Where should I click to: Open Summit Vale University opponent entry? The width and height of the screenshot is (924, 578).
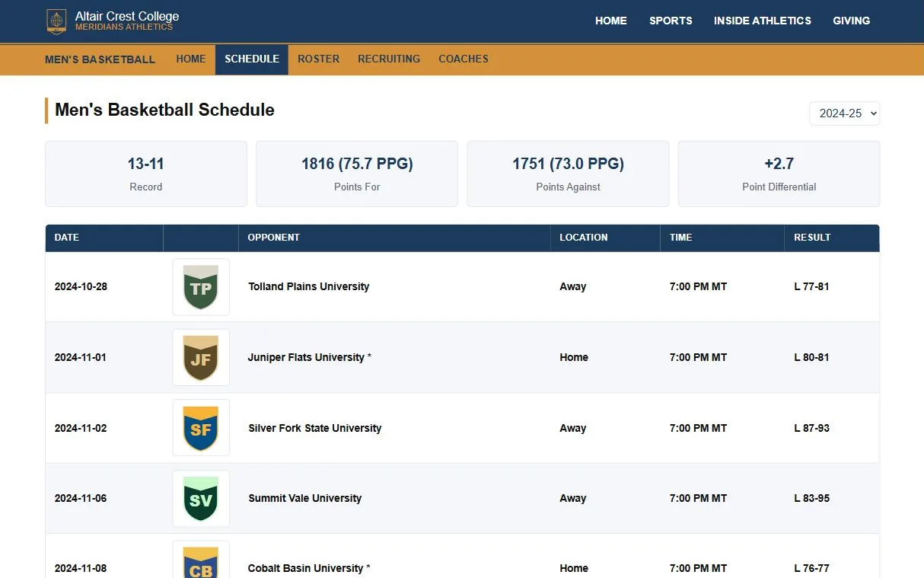305,499
